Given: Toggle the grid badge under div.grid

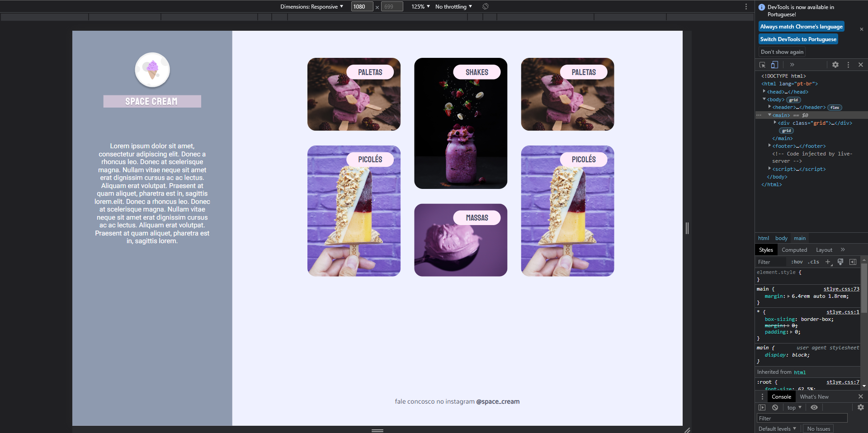Looking at the screenshot, I should [787, 131].
